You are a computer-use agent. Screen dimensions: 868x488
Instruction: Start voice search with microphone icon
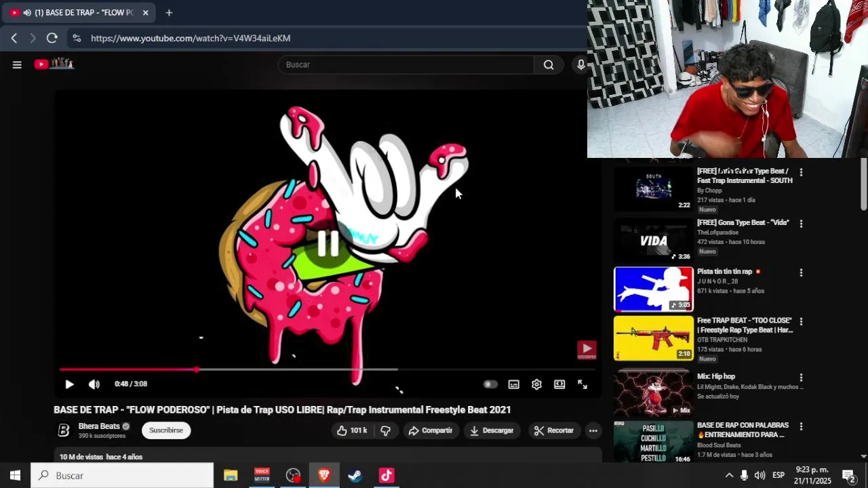tap(580, 65)
